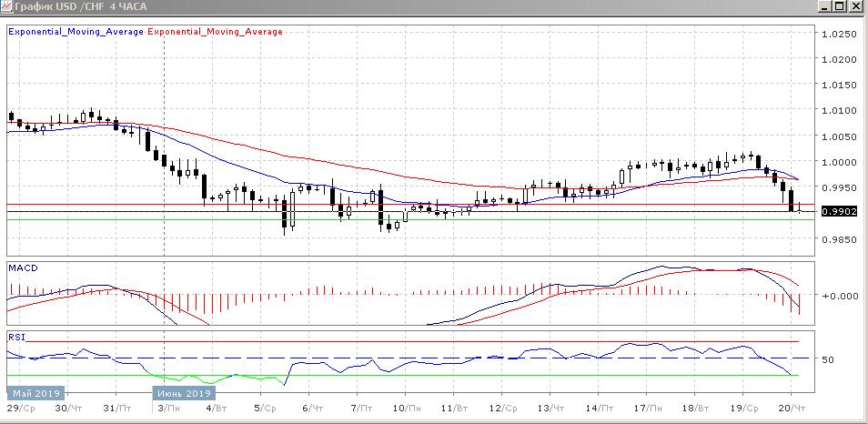This screenshot has width=868, height=424.
Task: Click the 3/Пн date on time axis
Action: 165,410
